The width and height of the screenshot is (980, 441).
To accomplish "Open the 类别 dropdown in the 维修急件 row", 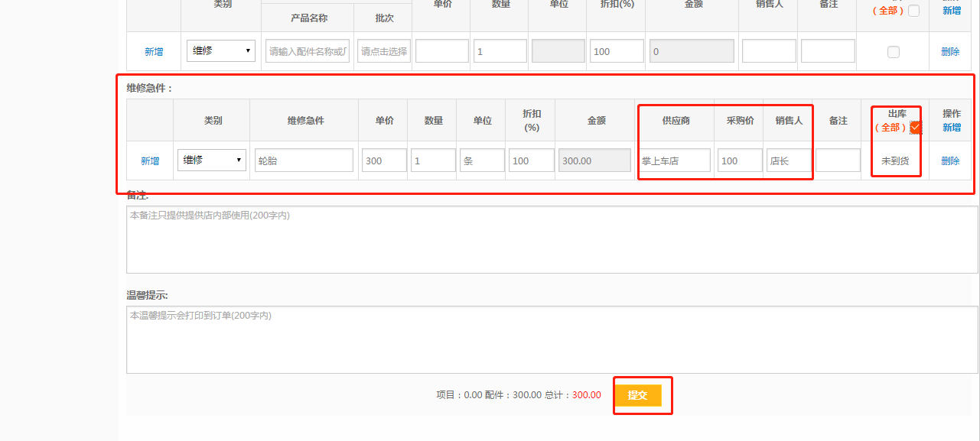I will click(x=212, y=161).
